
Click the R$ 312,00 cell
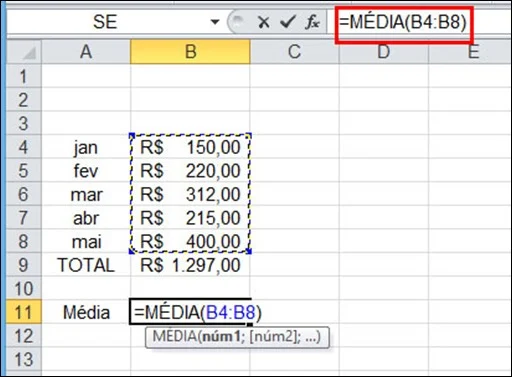(190, 194)
